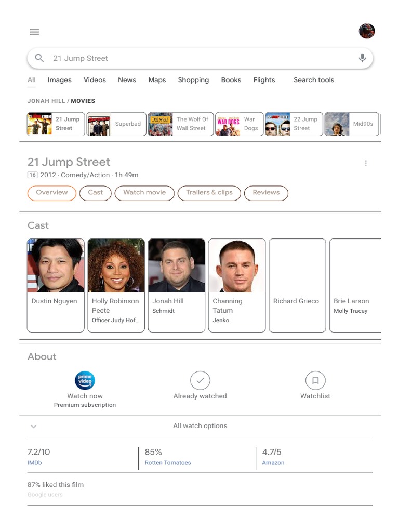399x532 pixels.
Task: Click the Google users label
Action: [x=45, y=495]
